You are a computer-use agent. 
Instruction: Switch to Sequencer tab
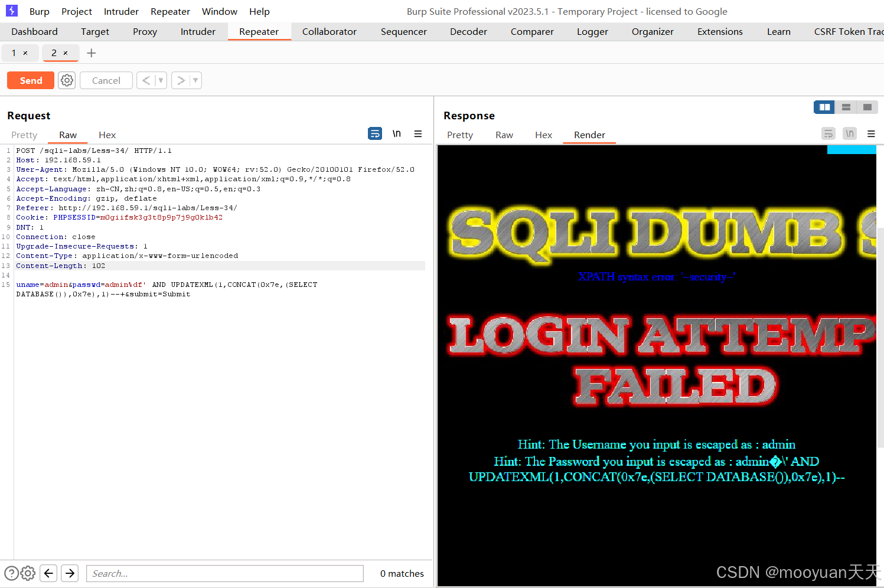tap(404, 32)
